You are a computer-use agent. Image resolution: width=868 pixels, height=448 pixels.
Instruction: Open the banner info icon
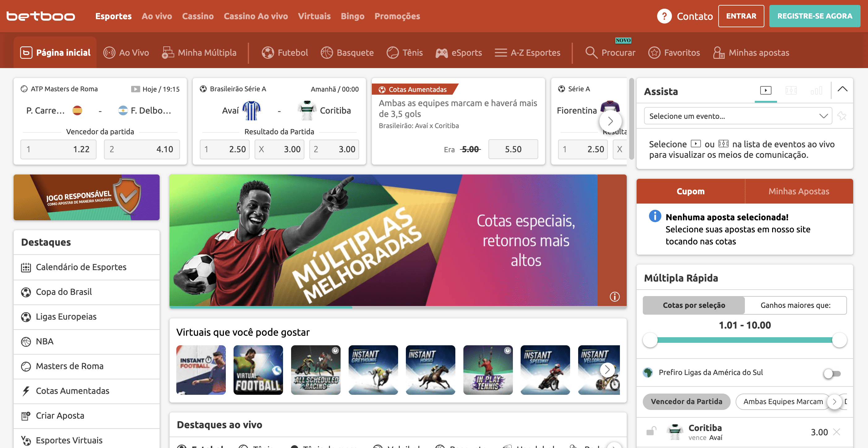[614, 297]
